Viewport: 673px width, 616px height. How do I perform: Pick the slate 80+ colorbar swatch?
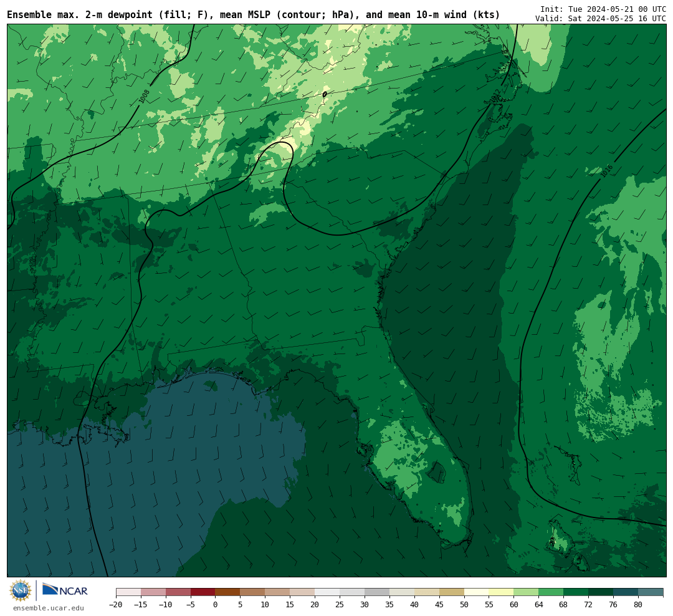coord(650,592)
